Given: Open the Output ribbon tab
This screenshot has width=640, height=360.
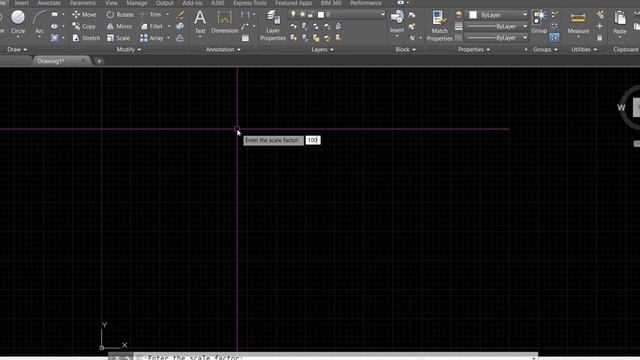Looking at the screenshot, I should pyautogui.click(x=164, y=3).
